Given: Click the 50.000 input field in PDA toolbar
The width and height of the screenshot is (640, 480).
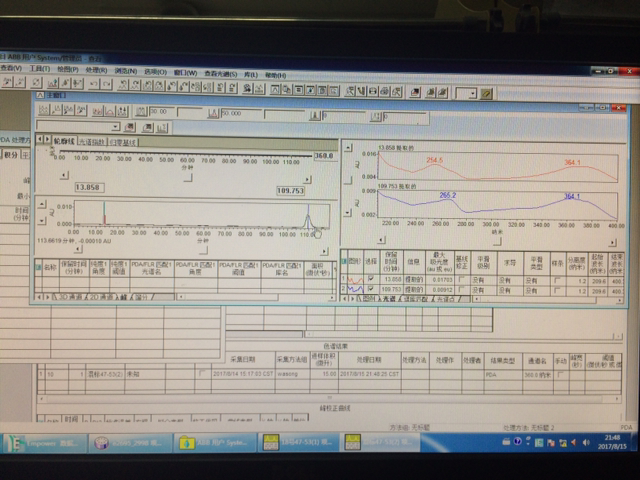Looking at the screenshot, I should [241, 113].
